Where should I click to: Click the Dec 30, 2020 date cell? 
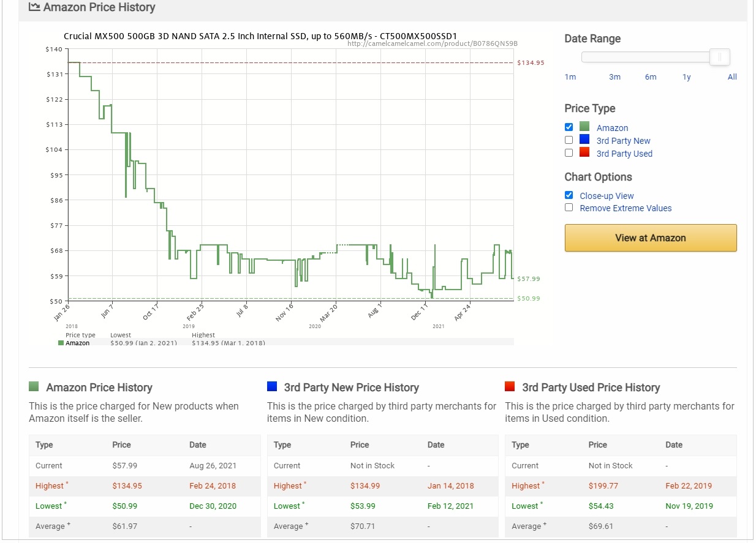click(x=213, y=506)
